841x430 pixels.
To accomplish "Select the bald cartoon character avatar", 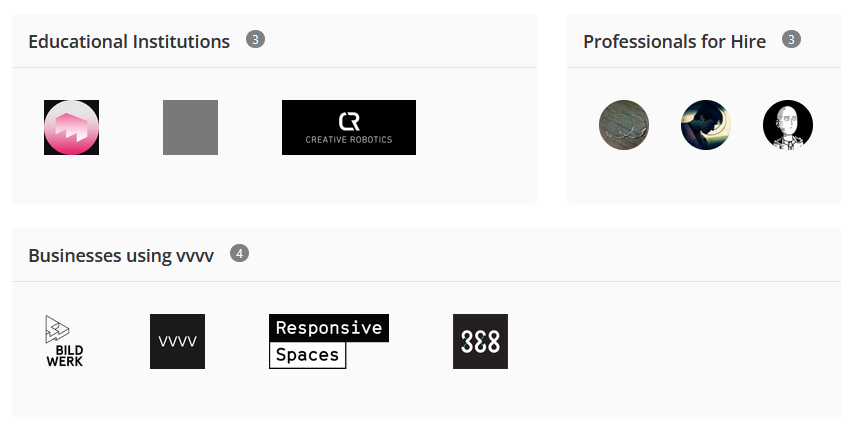I will pyautogui.click(x=788, y=125).
